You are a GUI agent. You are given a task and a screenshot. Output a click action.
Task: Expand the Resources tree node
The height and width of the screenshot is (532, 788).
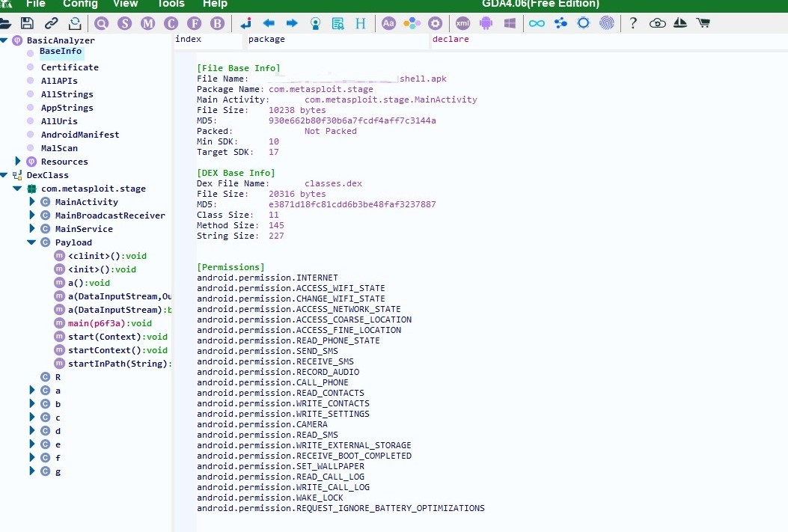(x=18, y=162)
